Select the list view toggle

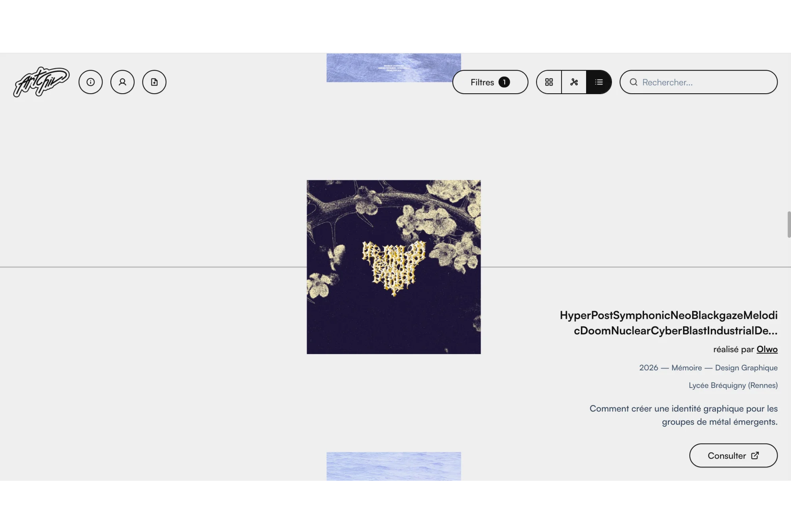pos(599,82)
